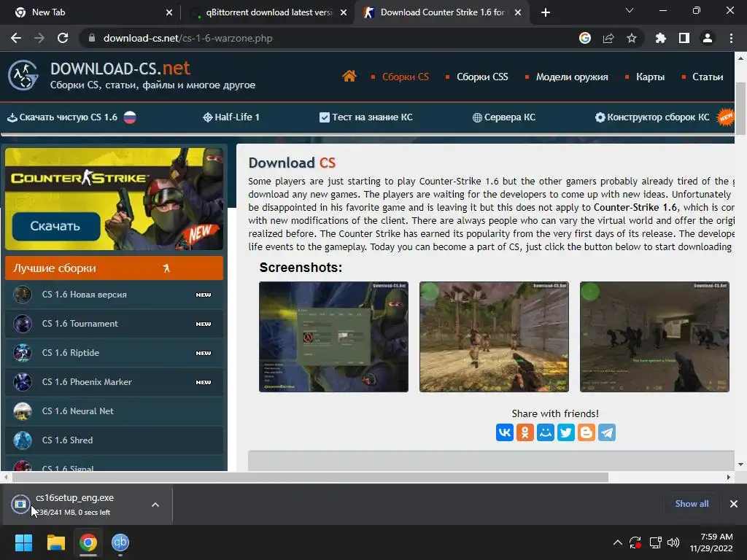This screenshot has width=747, height=560.
Task: Reload the current page
Action: click(63, 38)
